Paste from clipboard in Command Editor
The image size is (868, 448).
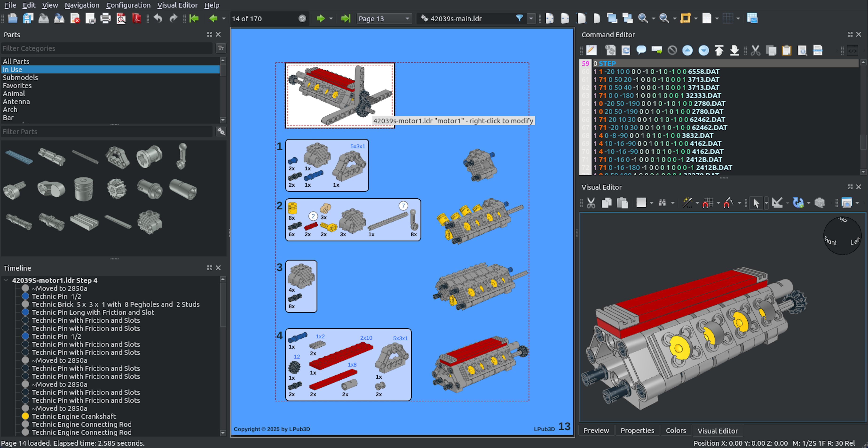click(x=786, y=50)
